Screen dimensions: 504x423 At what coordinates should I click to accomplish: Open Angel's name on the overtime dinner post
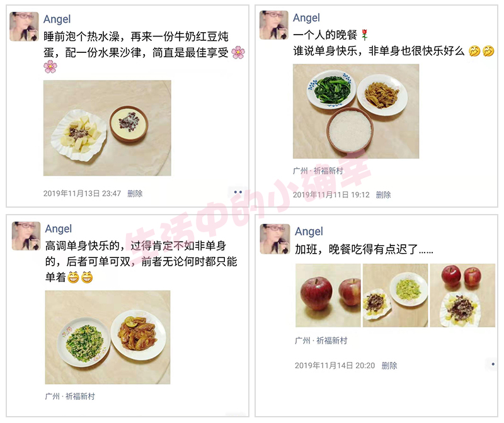click(x=309, y=231)
